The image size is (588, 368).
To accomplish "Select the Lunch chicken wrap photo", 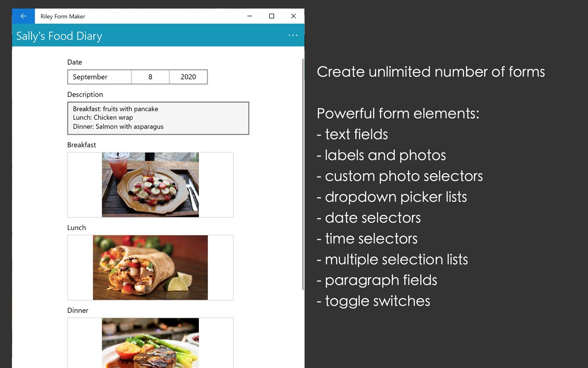I will pos(150,267).
